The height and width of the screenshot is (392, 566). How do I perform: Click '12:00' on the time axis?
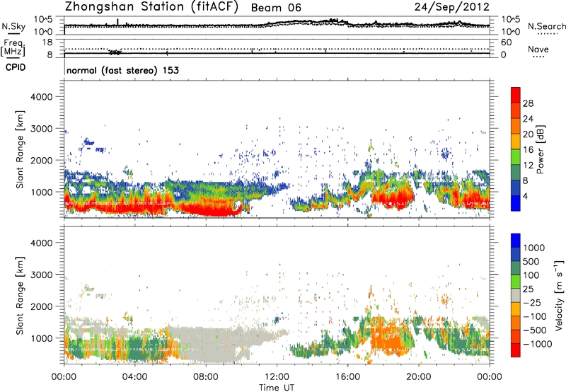[277, 377]
